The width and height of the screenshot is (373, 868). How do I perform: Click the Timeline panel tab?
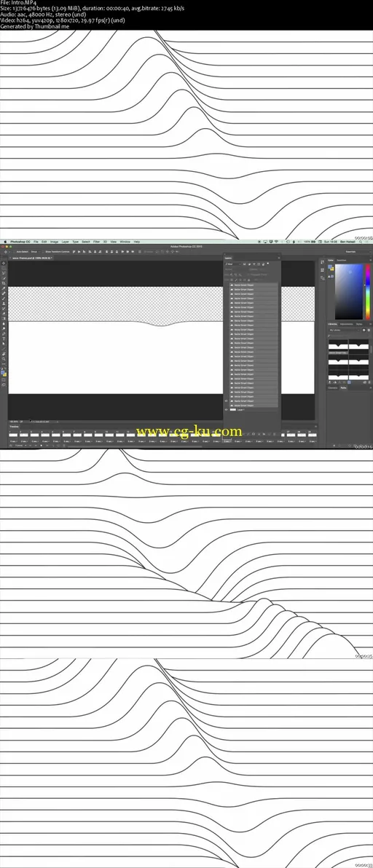pos(14,426)
